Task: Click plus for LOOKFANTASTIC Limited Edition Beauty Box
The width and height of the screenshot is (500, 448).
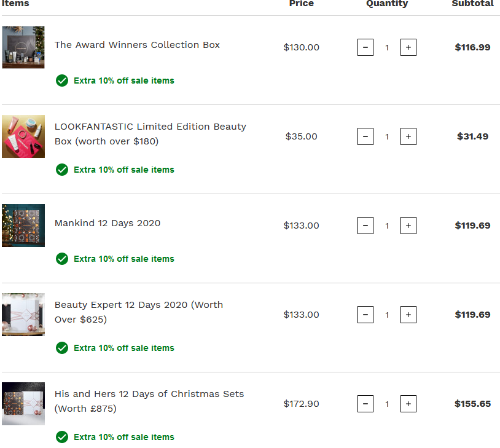Action: coord(408,136)
